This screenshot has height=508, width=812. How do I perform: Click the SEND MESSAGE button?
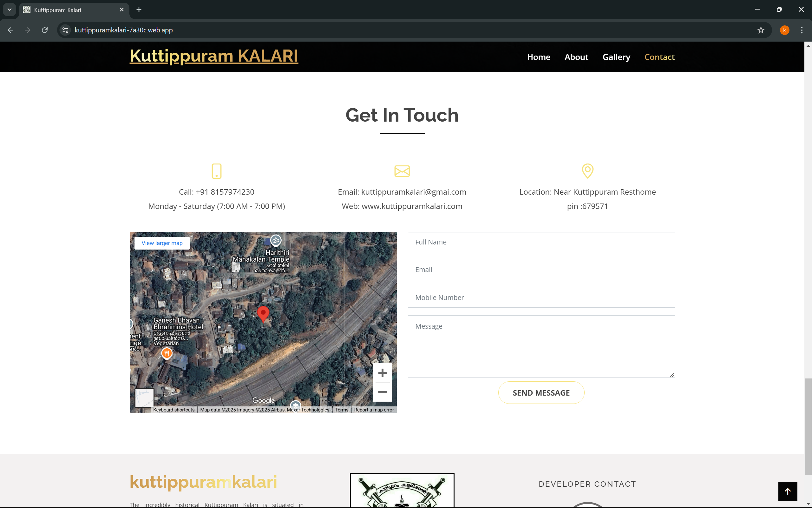click(x=541, y=392)
